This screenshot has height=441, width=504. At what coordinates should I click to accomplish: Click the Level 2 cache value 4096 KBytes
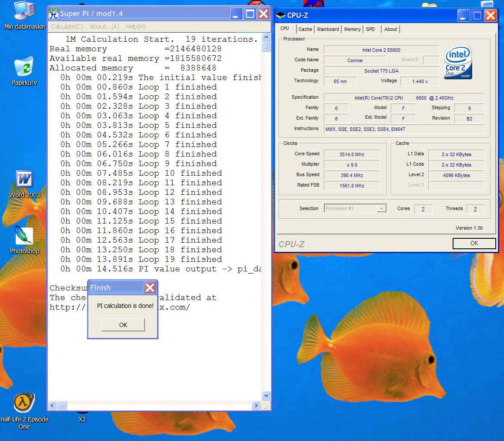pyautogui.click(x=456, y=175)
